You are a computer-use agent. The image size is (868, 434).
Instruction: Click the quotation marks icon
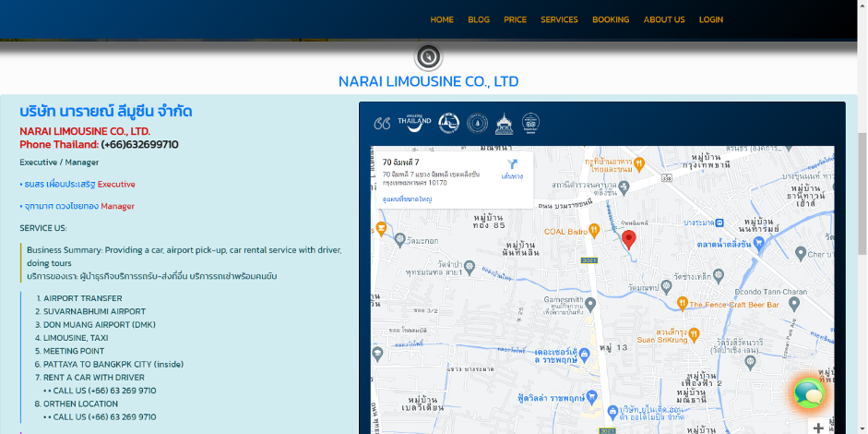[x=382, y=123]
